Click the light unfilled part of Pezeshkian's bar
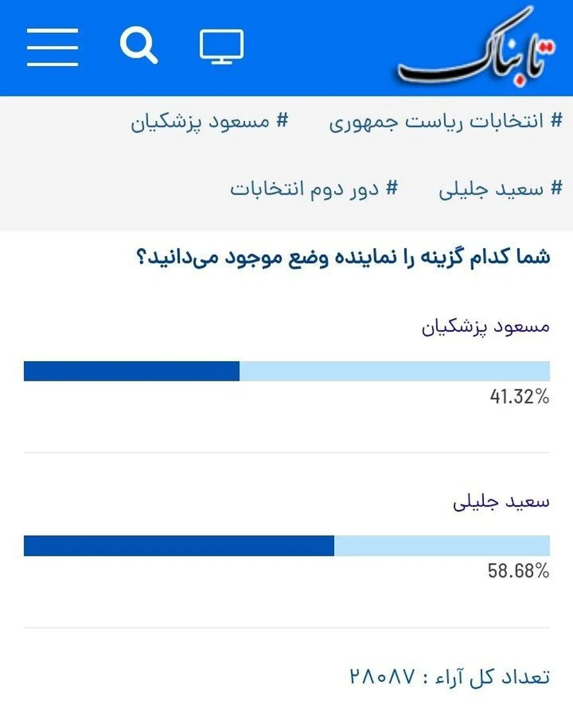 click(394, 371)
